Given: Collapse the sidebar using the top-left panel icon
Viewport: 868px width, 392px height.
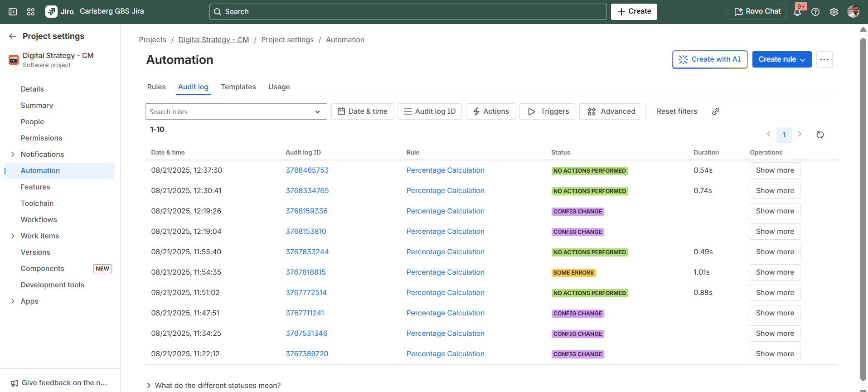Looking at the screenshot, I should click(13, 12).
